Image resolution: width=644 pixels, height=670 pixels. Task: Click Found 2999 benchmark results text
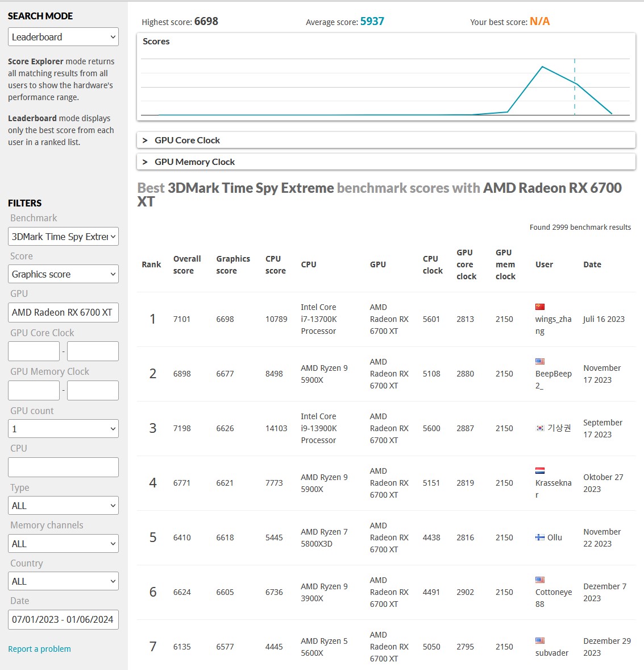(580, 228)
